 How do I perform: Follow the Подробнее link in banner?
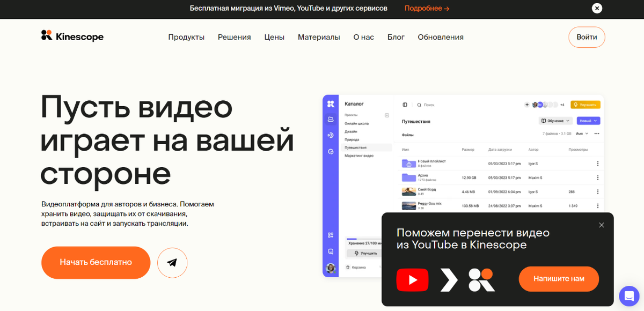(x=427, y=8)
